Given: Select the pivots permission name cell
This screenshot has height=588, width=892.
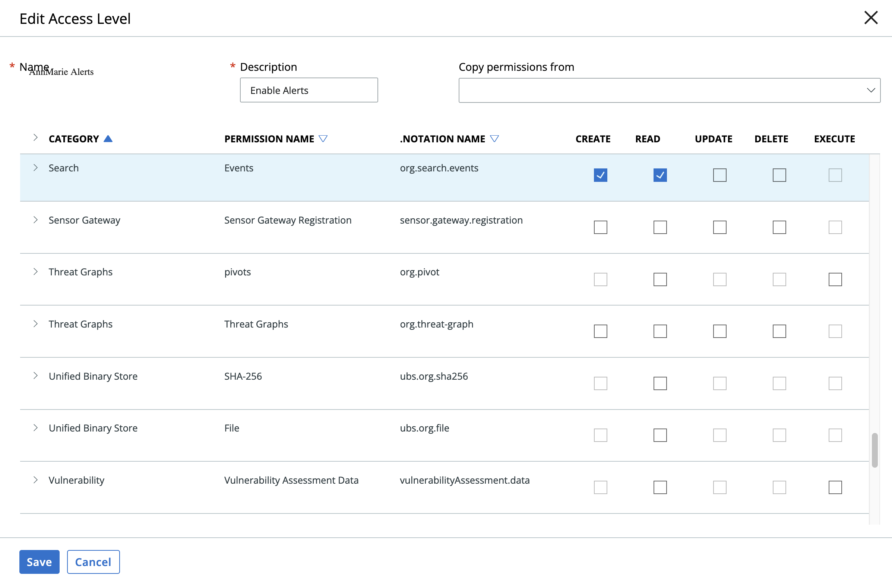Looking at the screenshot, I should [237, 272].
